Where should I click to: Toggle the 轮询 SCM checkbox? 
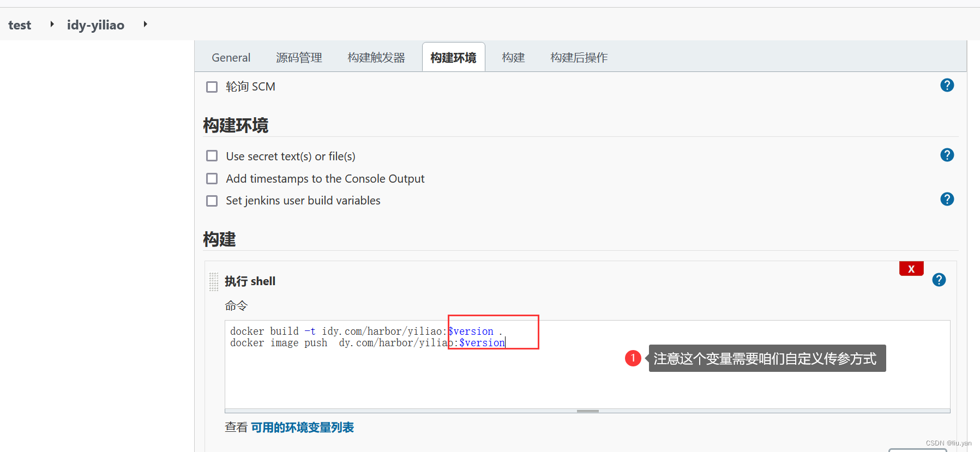pos(212,87)
